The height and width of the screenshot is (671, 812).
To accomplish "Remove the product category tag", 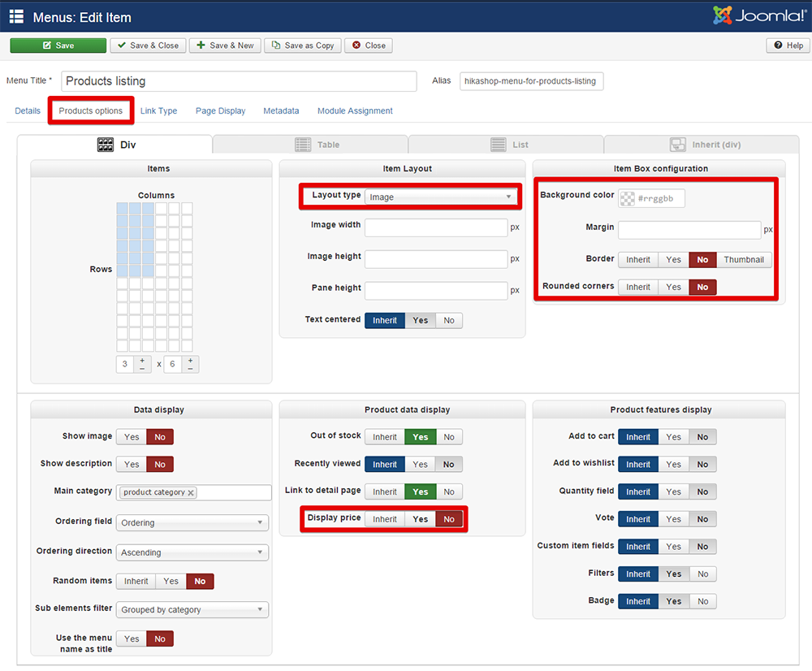I will tap(191, 493).
